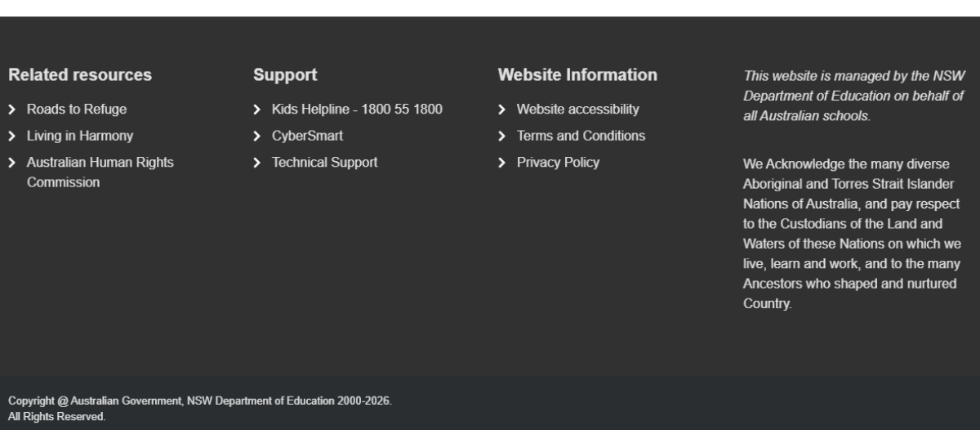
Task: Click the copyright notice text in footer
Action: (x=200, y=401)
